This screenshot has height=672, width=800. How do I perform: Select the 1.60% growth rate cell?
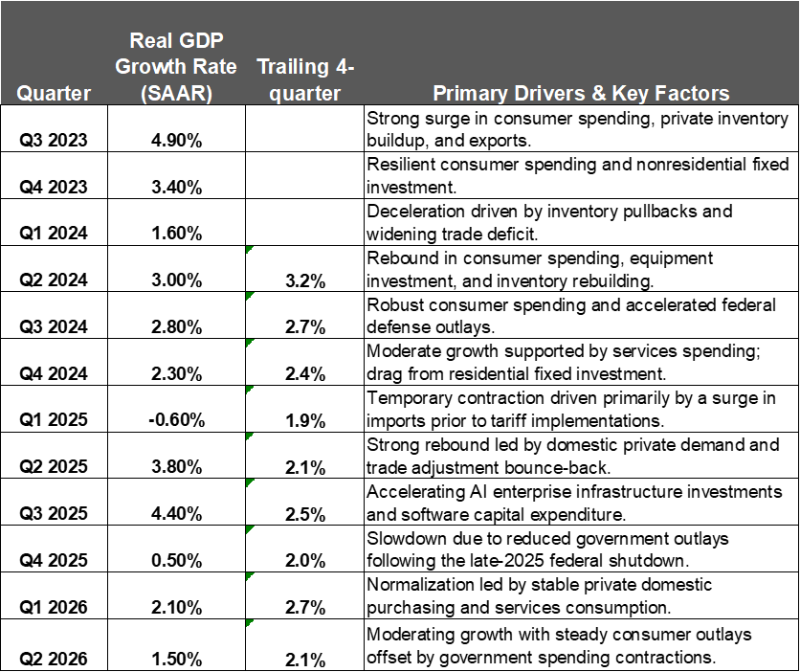(x=176, y=222)
